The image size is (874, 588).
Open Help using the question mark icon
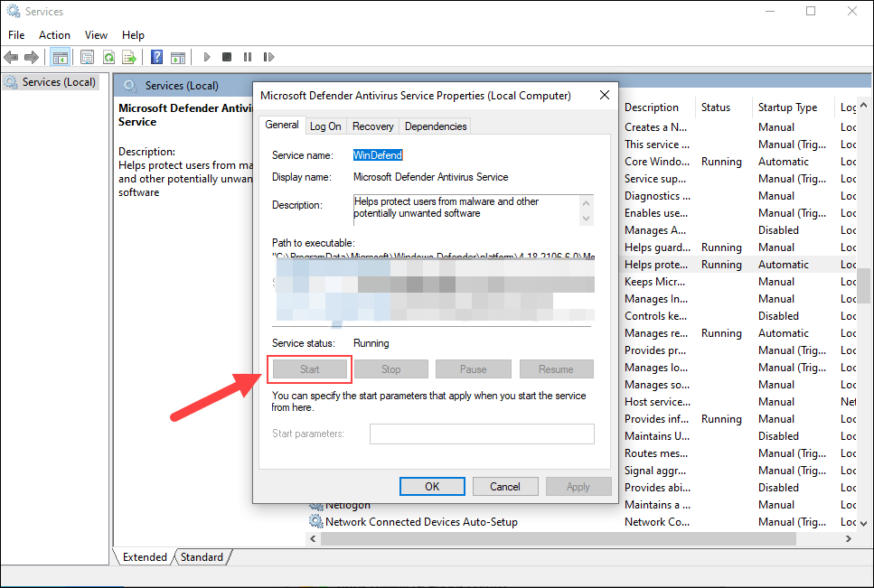tap(155, 56)
